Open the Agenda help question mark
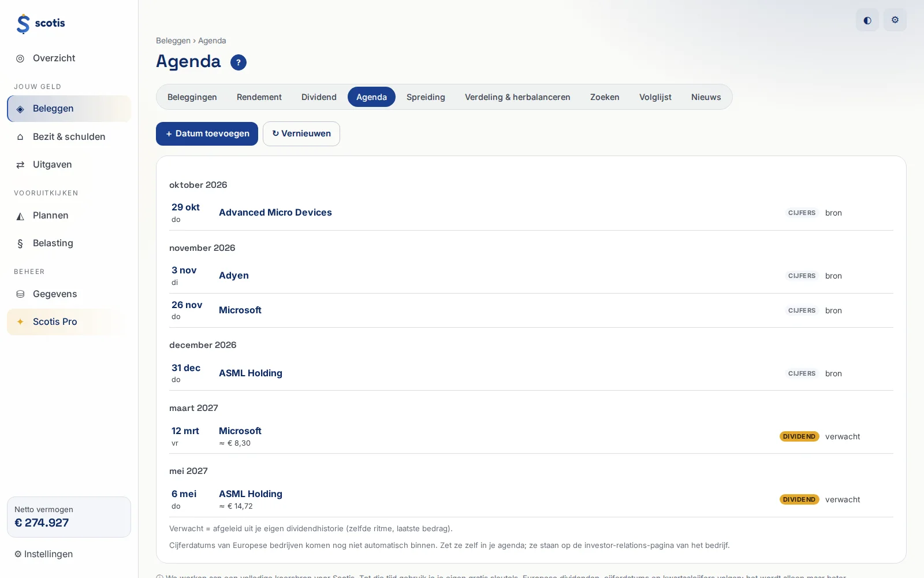924x578 pixels. point(239,62)
